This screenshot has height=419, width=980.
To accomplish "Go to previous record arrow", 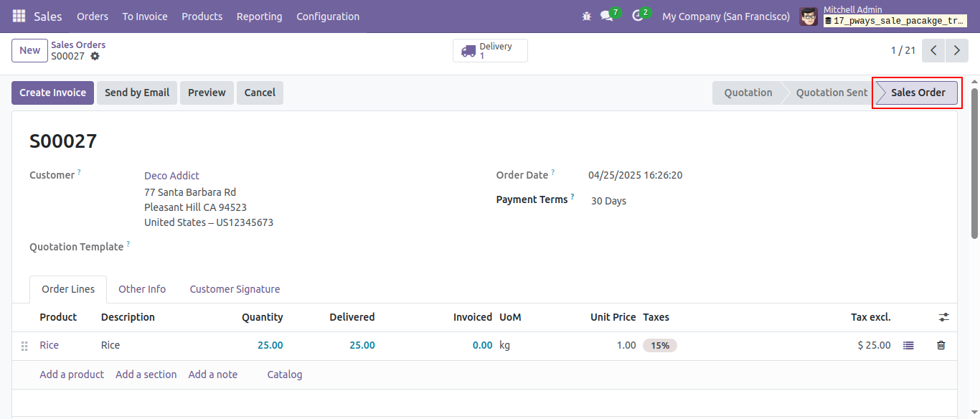I will tap(933, 50).
